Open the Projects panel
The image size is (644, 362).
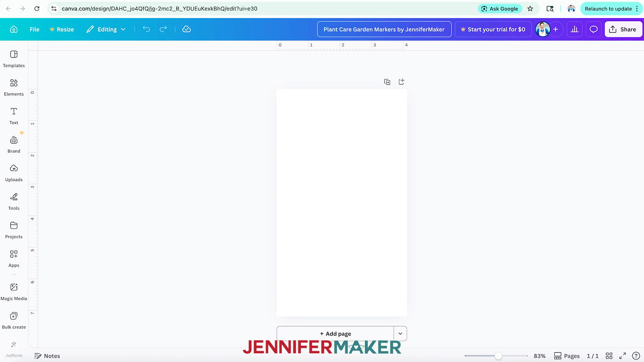(x=14, y=230)
